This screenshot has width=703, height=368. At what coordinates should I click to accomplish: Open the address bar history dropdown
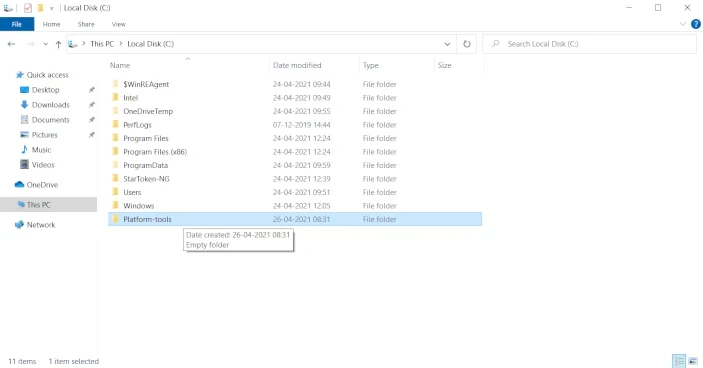pos(447,44)
